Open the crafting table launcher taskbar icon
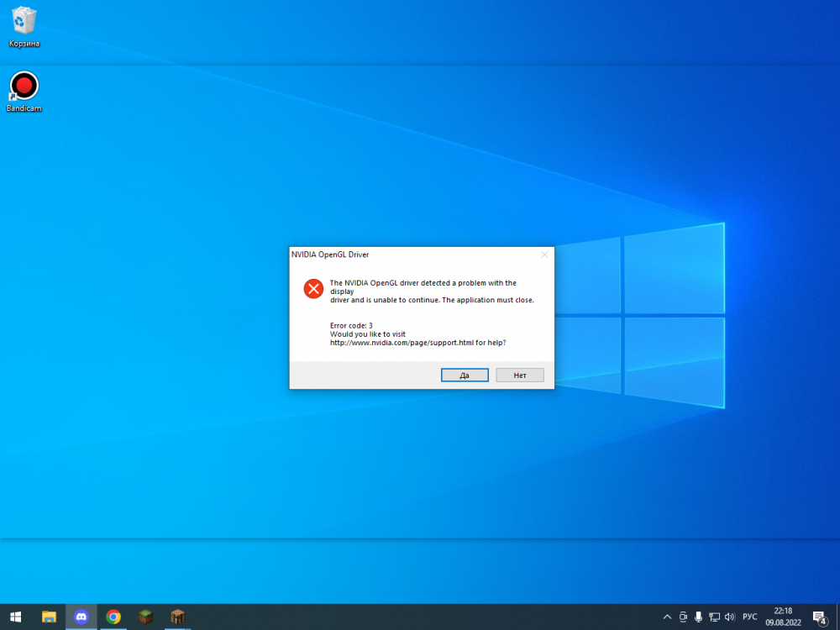Screen dimensions: 840x630 click(x=178, y=617)
